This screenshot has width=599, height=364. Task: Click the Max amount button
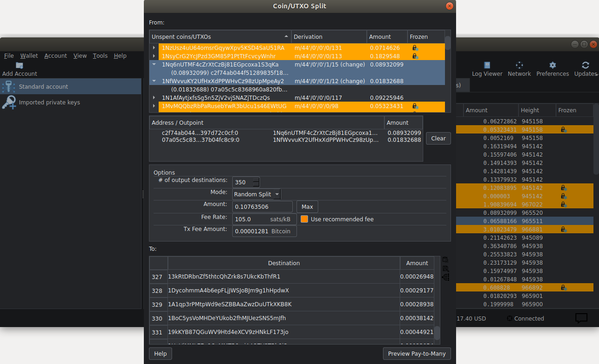307,206
